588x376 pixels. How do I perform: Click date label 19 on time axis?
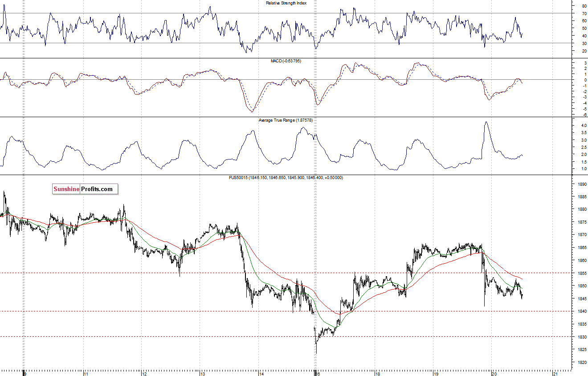click(436, 373)
